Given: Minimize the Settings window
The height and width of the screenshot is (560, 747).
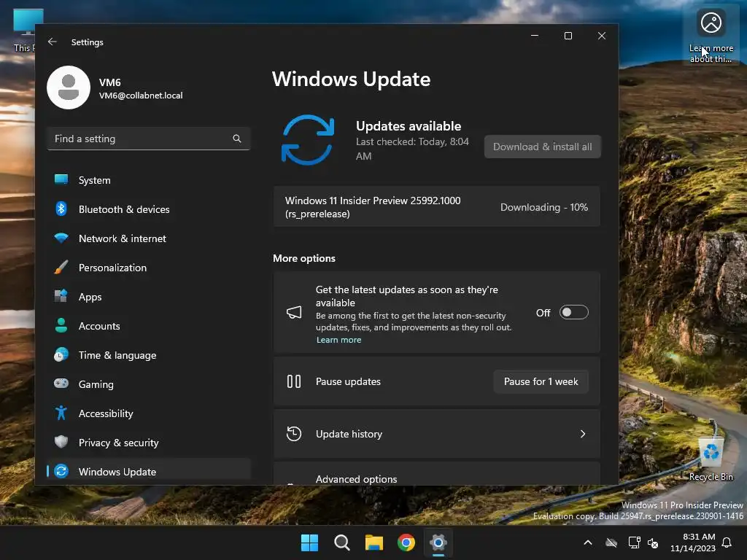Looking at the screenshot, I should [x=535, y=36].
